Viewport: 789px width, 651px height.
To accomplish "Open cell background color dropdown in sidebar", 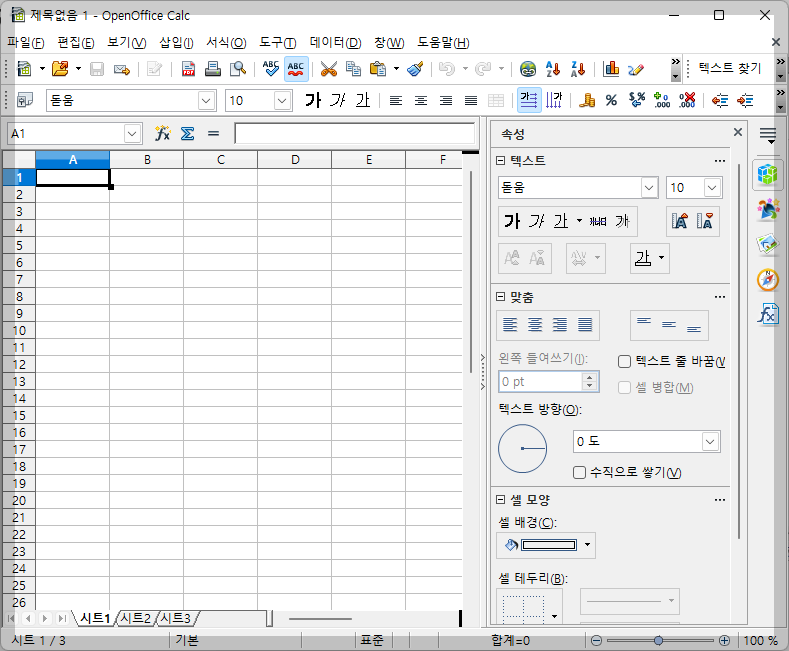I will tap(587, 545).
